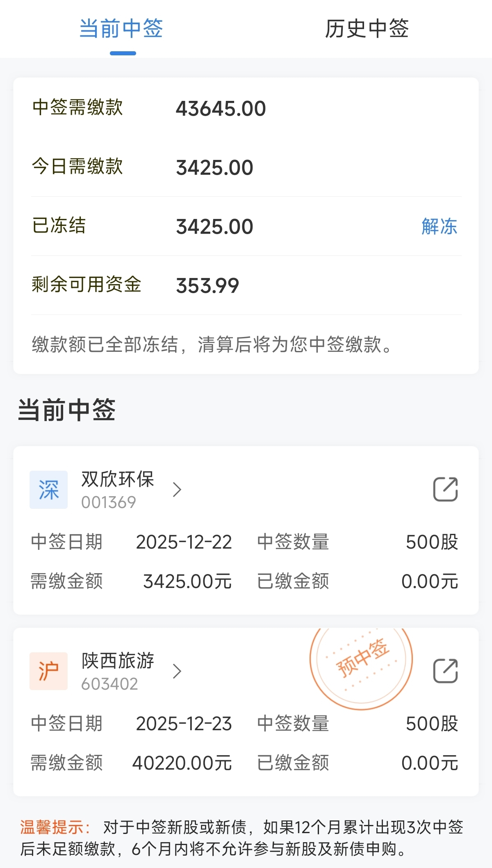Tap the 沪 market badge icon
The image size is (492, 868).
pos(48,671)
